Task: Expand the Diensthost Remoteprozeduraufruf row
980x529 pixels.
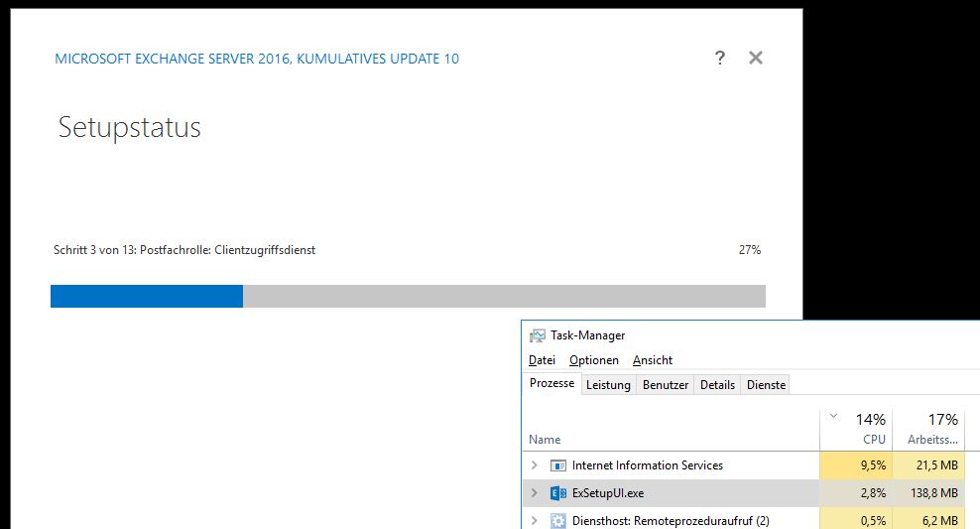Action: pyautogui.click(x=535, y=520)
